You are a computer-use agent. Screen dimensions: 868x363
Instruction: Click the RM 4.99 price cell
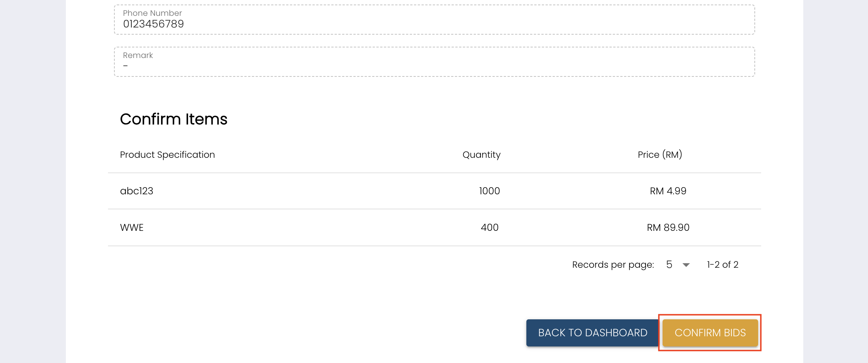click(668, 191)
